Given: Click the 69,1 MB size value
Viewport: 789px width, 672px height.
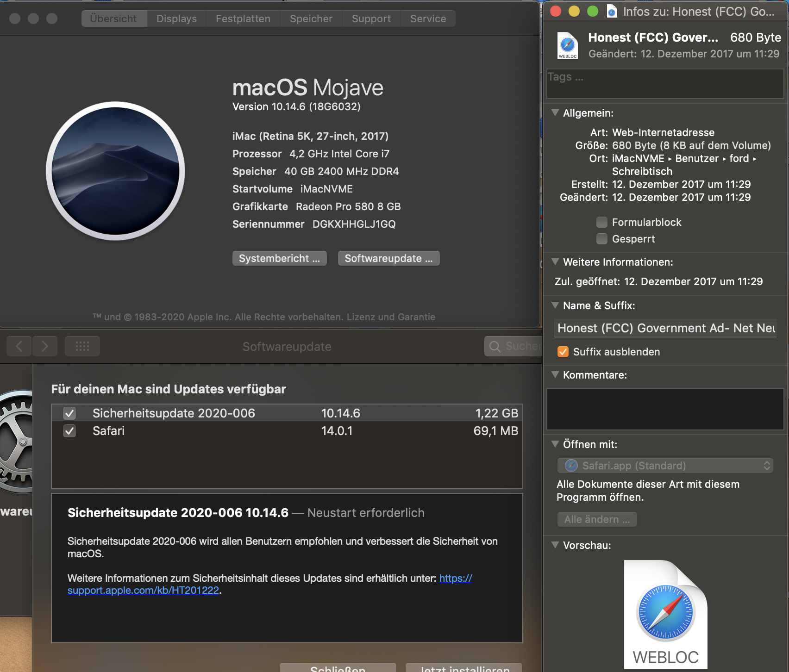Looking at the screenshot, I should click(x=495, y=431).
